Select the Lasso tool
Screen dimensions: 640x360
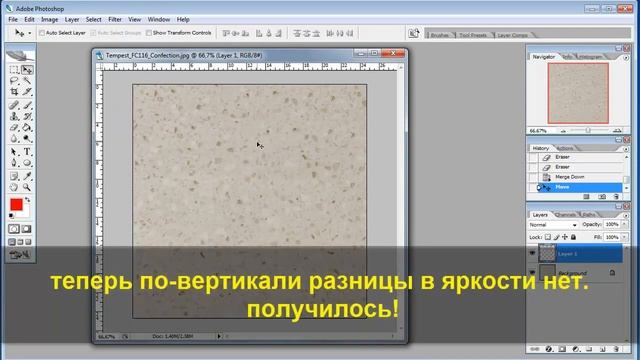pos(14,81)
